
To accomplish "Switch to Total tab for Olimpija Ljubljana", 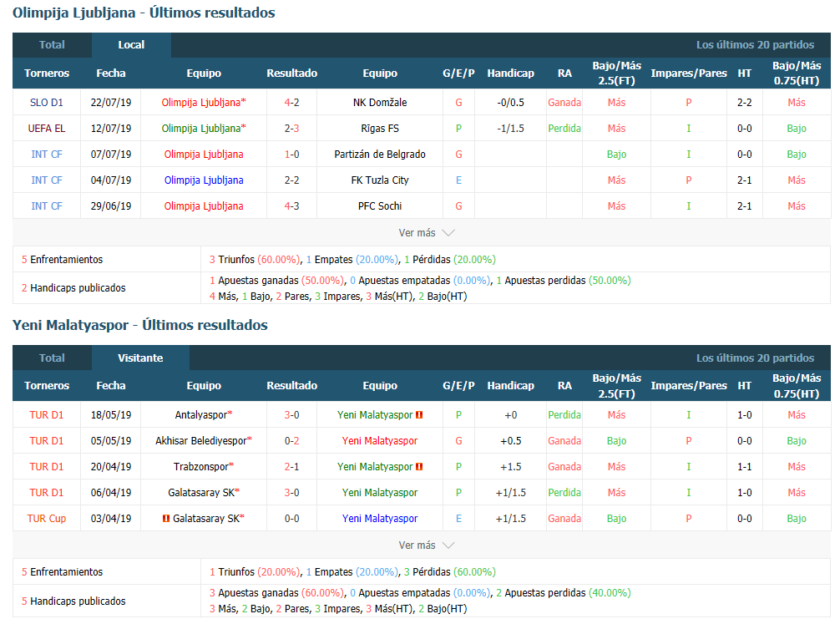I will tap(52, 45).
